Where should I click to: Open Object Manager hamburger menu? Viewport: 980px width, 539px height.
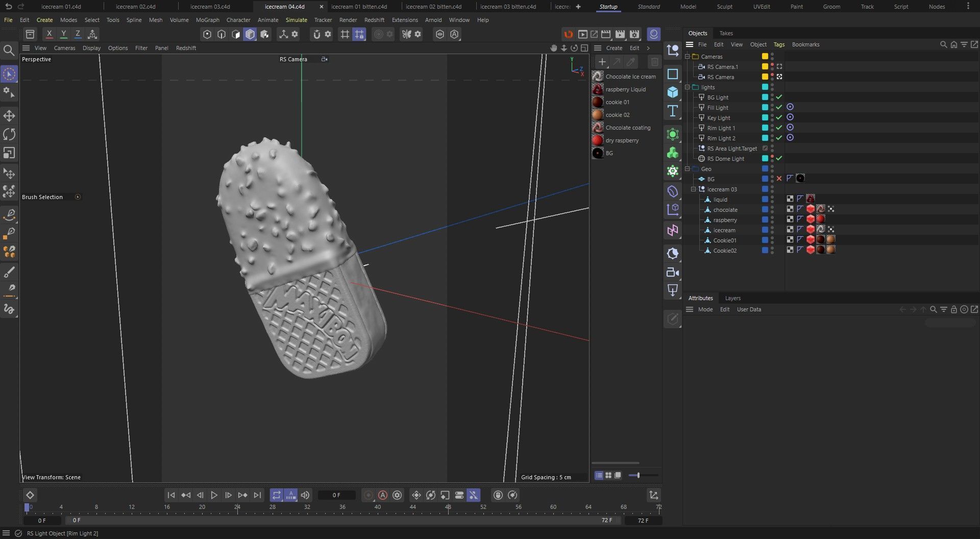[x=690, y=44]
